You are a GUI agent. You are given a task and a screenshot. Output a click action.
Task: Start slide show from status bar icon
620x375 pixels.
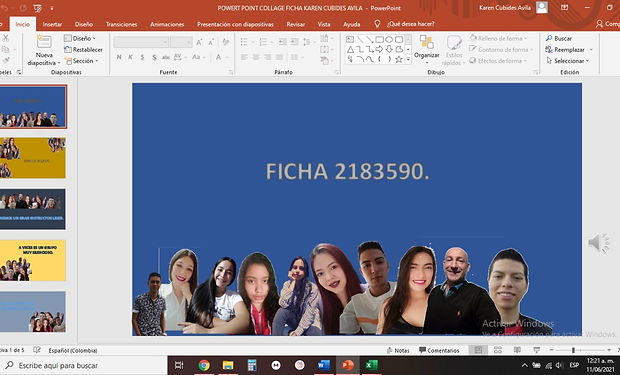pyautogui.click(x=537, y=350)
